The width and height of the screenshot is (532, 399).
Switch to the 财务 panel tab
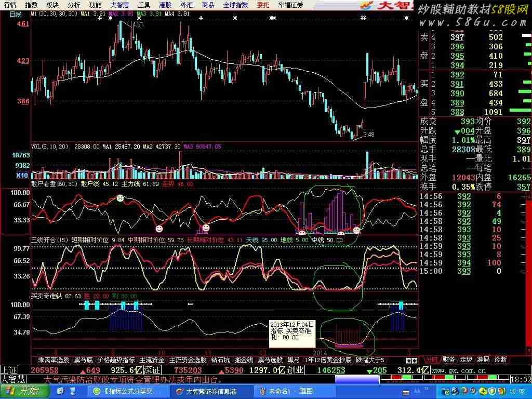[x=448, y=360]
